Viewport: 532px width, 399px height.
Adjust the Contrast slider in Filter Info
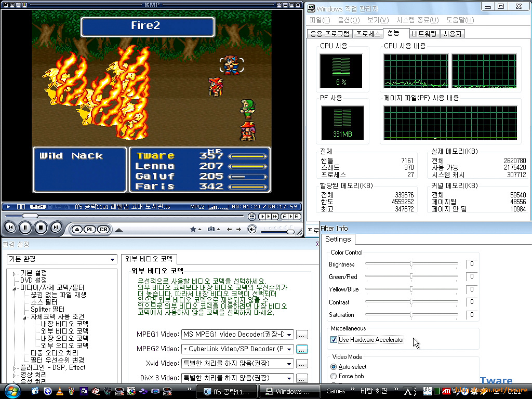[x=411, y=302]
